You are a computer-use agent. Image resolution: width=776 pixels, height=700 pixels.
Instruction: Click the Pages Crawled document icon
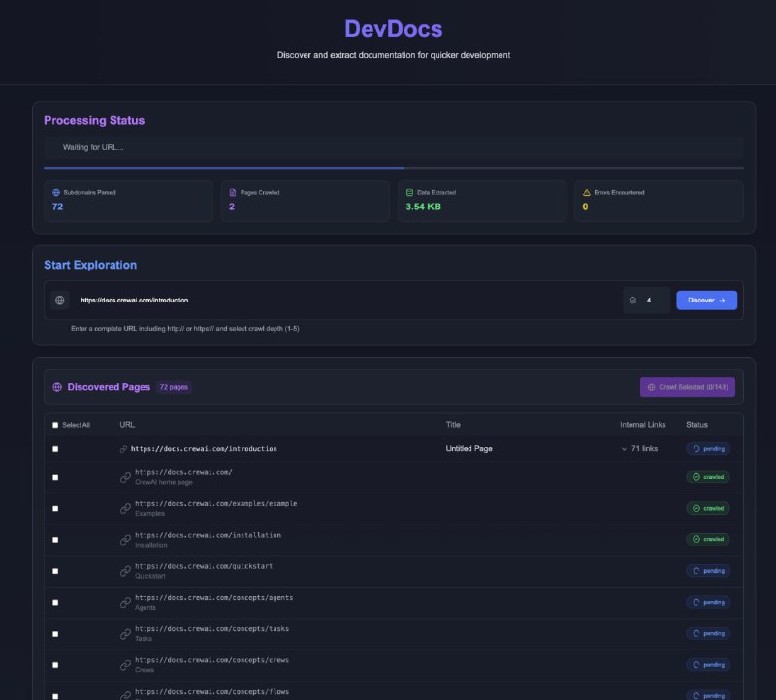pyautogui.click(x=231, y=191)
